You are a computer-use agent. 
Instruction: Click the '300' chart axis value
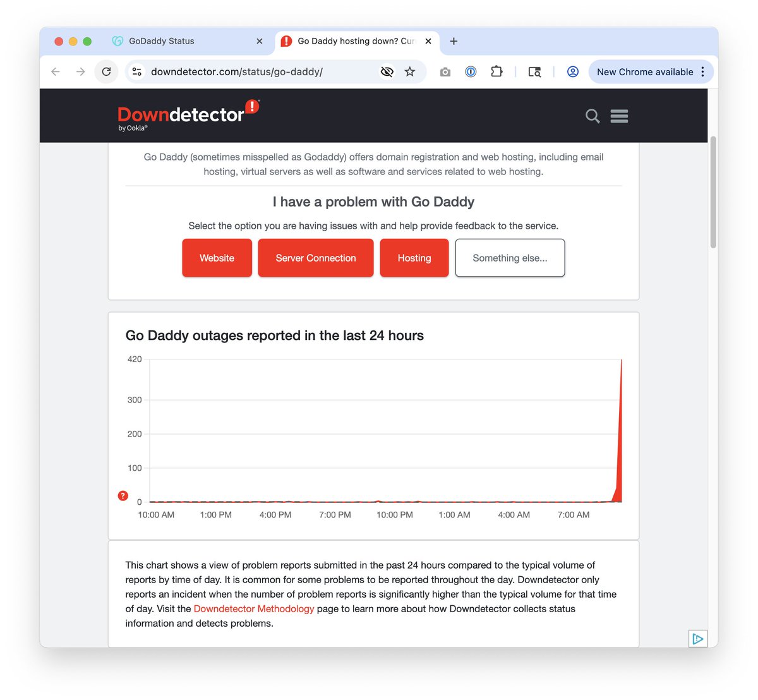click(x=135, y=400)
